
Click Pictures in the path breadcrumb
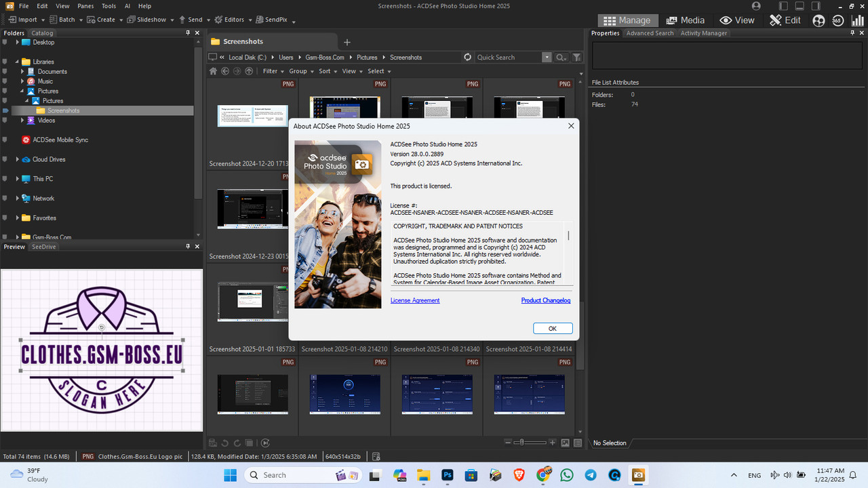[x=367, y=58]
